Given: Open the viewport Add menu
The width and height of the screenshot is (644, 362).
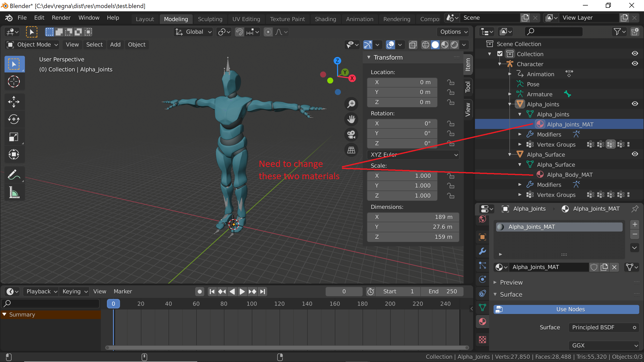Looking at the screenshot, I should click(x=115, y=44).
